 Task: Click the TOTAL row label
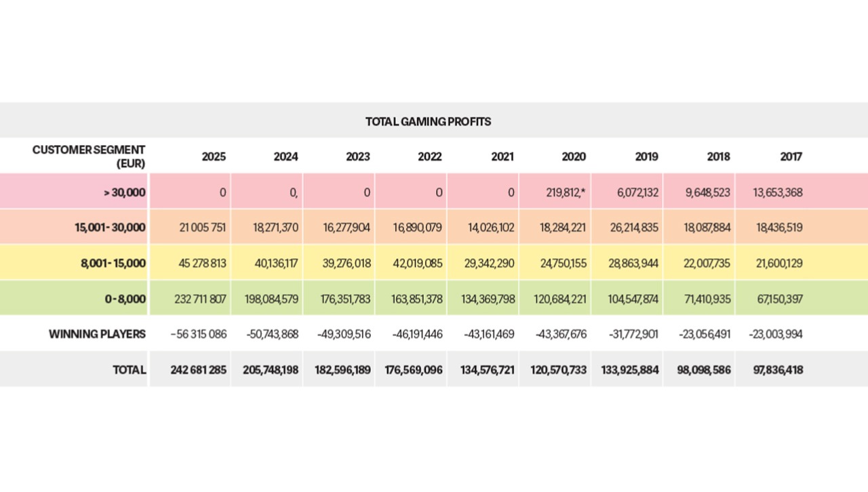[x=130, y=370]
